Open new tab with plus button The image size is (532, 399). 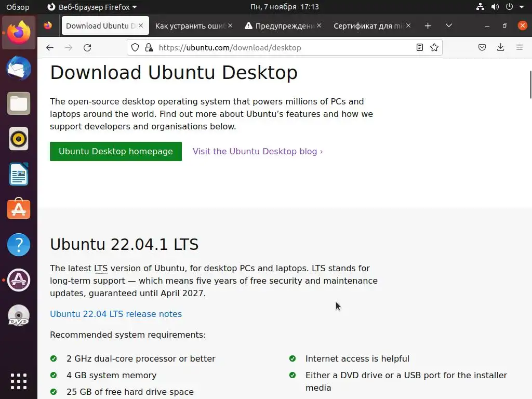click(428, 26)
